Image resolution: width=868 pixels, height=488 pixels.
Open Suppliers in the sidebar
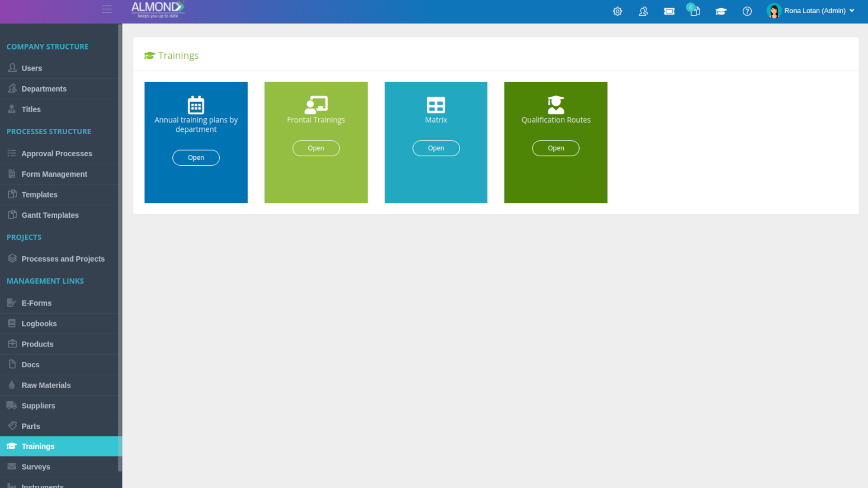pos(59,406)
